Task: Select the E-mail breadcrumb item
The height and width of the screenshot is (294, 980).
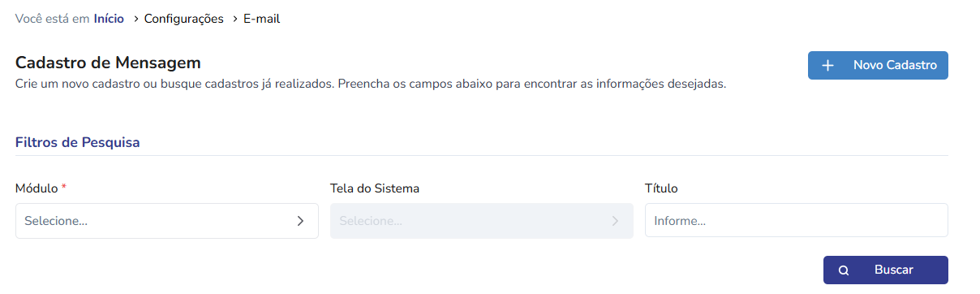Action: pyautogui.click(x=262, y=19)
